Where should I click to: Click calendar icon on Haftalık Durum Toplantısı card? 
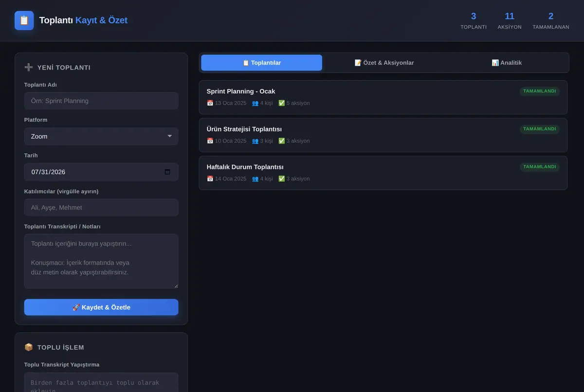tap(210, 179)
